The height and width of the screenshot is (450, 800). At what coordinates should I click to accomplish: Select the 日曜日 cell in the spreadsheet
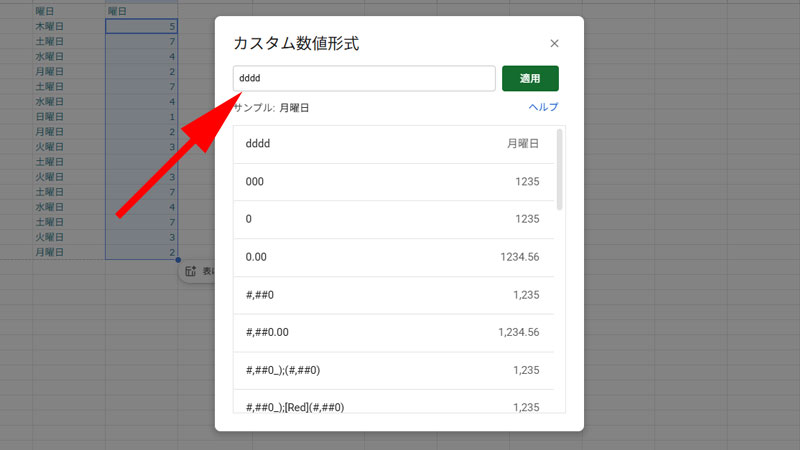click(69, 117)
